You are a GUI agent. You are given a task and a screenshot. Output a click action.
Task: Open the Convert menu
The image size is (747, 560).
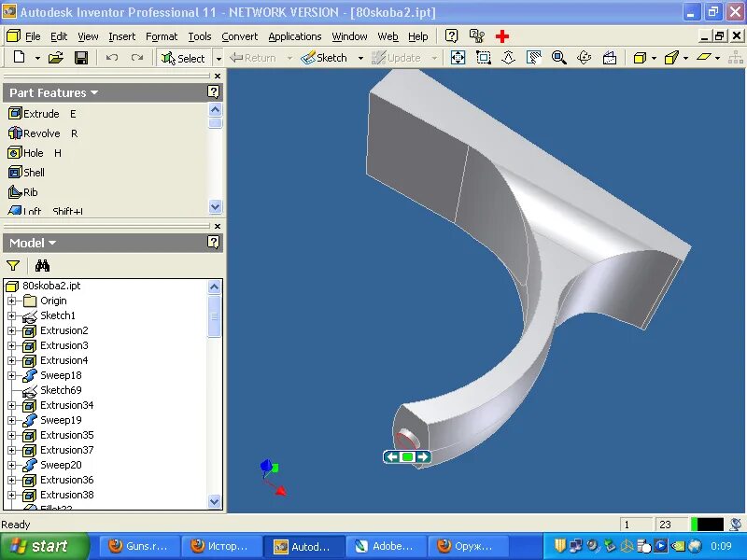[x=240, y=36]
